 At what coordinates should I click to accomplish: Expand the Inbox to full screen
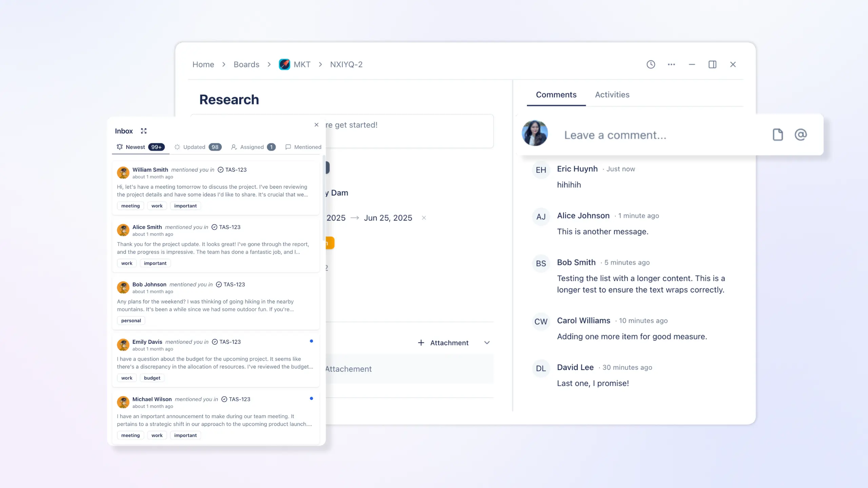click(144, 131)
